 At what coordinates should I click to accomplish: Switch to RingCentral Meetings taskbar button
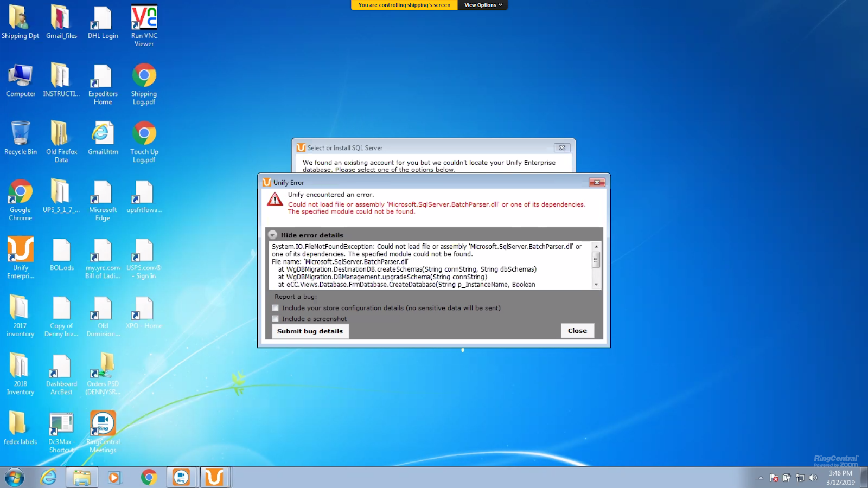181,478
